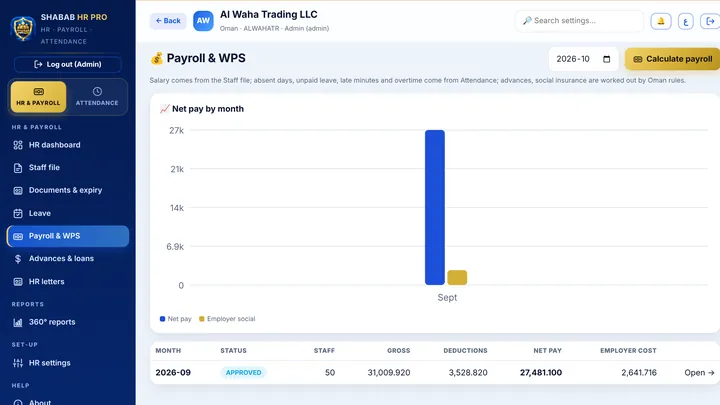720x405 pixels.
Task: Select Payroll & WPS menu item
Action: (68, 236)
